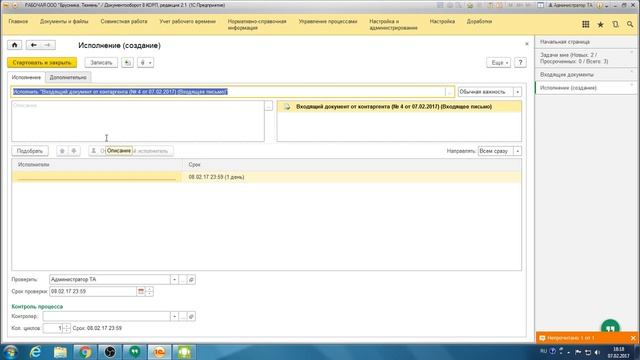Image resolution: width=640 pixels, height=360 pixels.
Task: Select the Входящий документ от контрагента attachment row
Action: pos(399,107)
